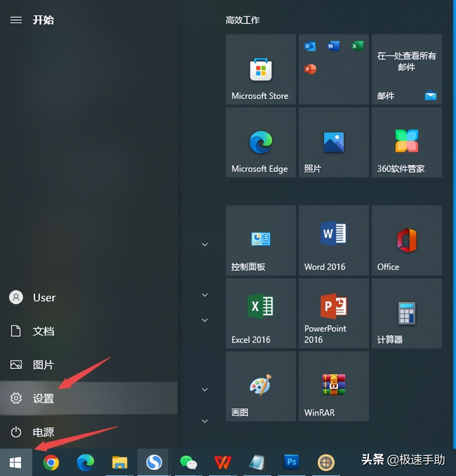Open the 计算器 calculator tile
This screenshot has width=456, height=476.
coord(406,313)
